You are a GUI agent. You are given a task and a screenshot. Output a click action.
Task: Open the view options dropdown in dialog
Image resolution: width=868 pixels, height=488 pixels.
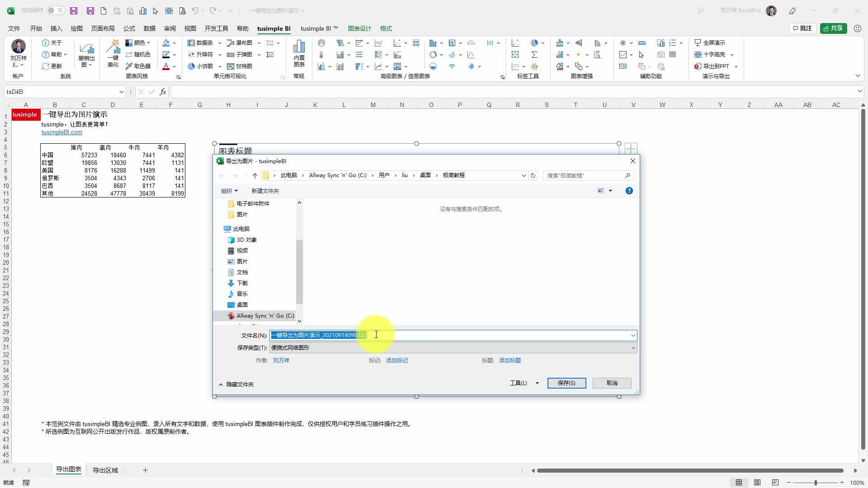[x=610, y=191]
